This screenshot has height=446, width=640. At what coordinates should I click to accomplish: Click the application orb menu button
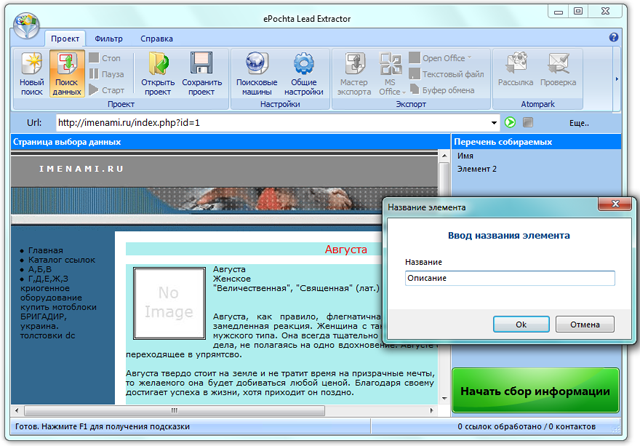pyautogui.click(x=26, y=25)
